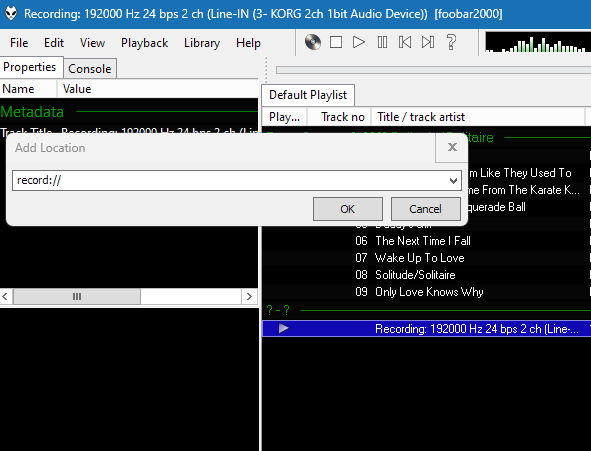Viewport: 591px width, 451px height.
Task: Pause playback using the Pause button
Action: [382, 42]
